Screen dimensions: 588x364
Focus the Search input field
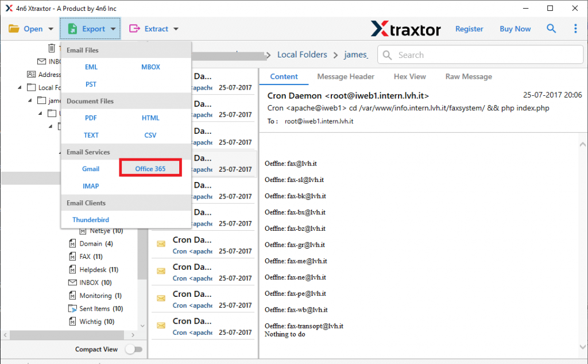(481, 55)
